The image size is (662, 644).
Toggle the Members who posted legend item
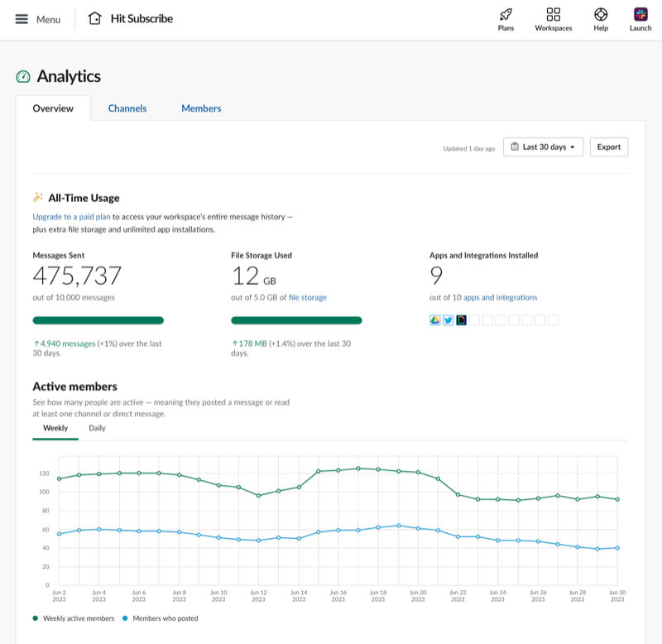pyautogui.click(x=164, y=618)
